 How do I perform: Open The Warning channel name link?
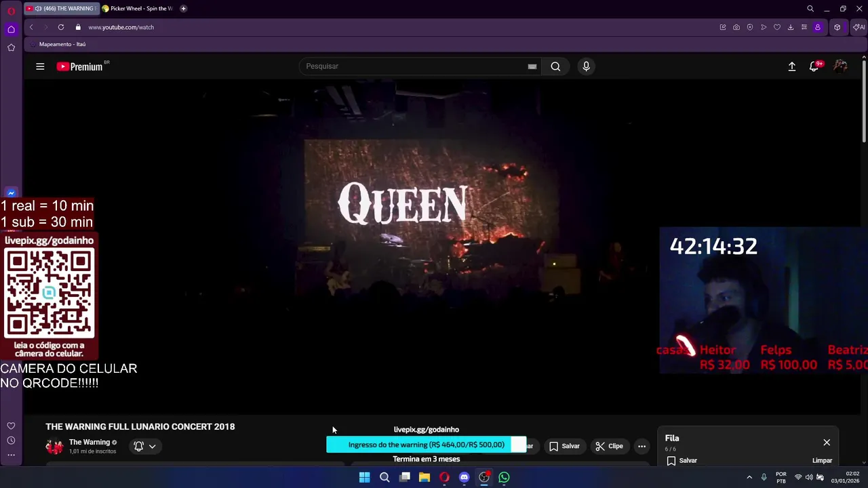click(x=89, y=442)
